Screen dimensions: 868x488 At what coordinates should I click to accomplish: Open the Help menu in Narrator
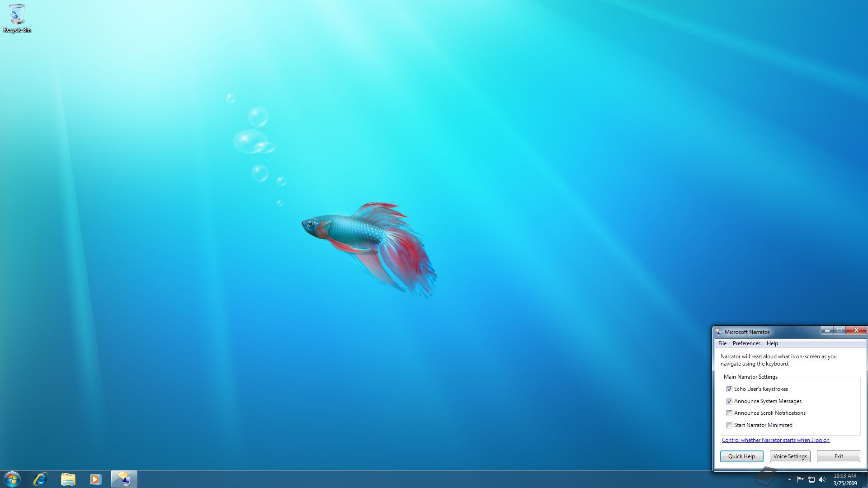pyautogui.click(x=772, y=343)
